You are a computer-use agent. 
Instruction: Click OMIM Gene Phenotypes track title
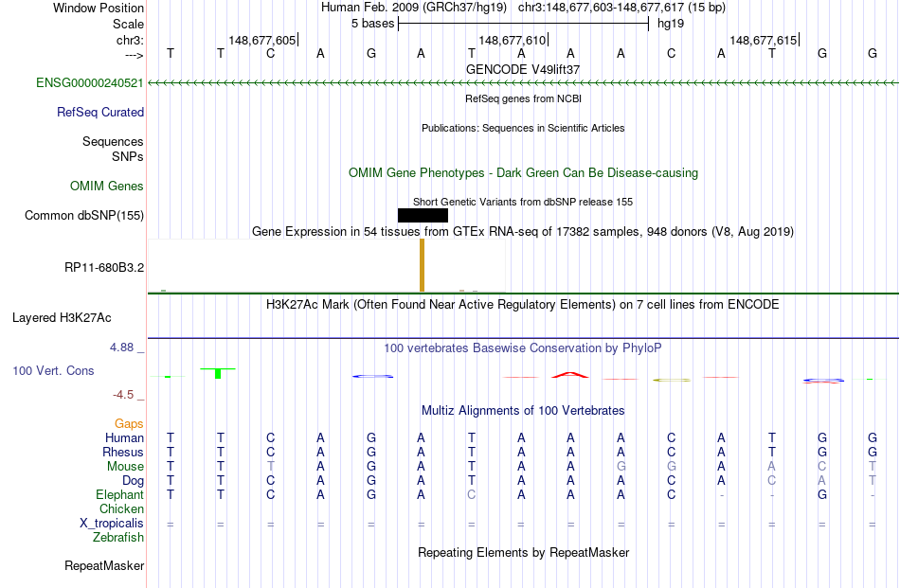[523, 172]
